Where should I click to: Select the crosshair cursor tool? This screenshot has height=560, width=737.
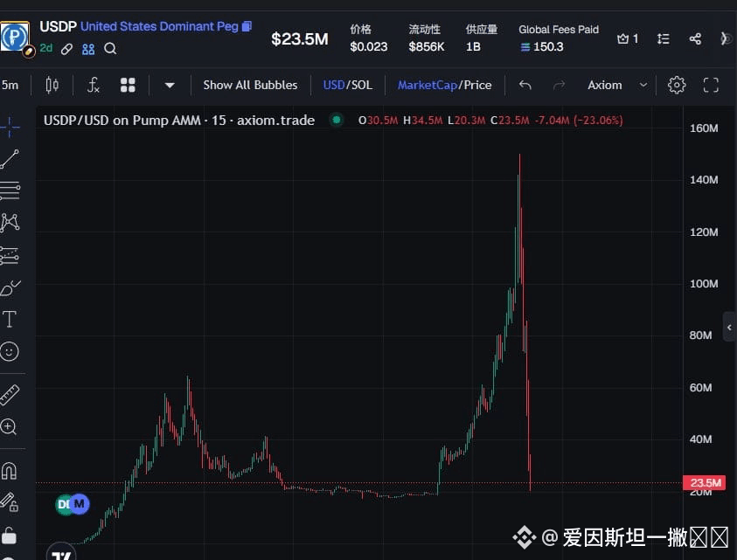click(x=10, y=127)
